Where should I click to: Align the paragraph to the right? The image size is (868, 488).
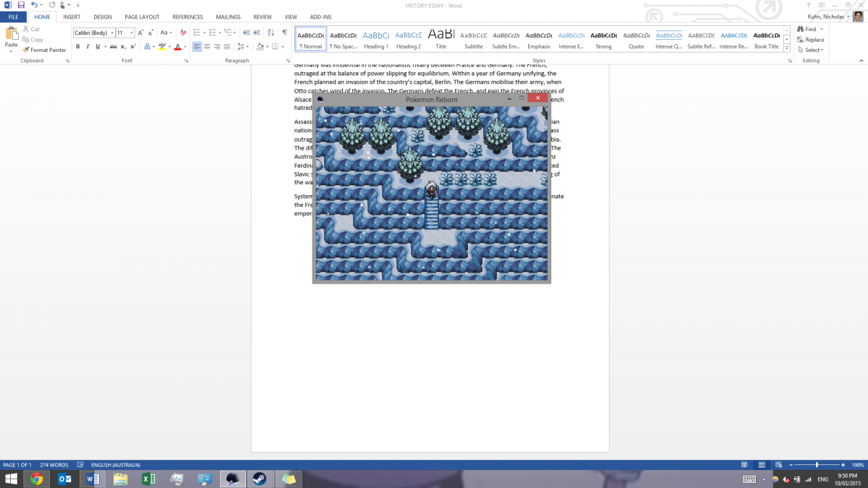click(x=217, y=46)
